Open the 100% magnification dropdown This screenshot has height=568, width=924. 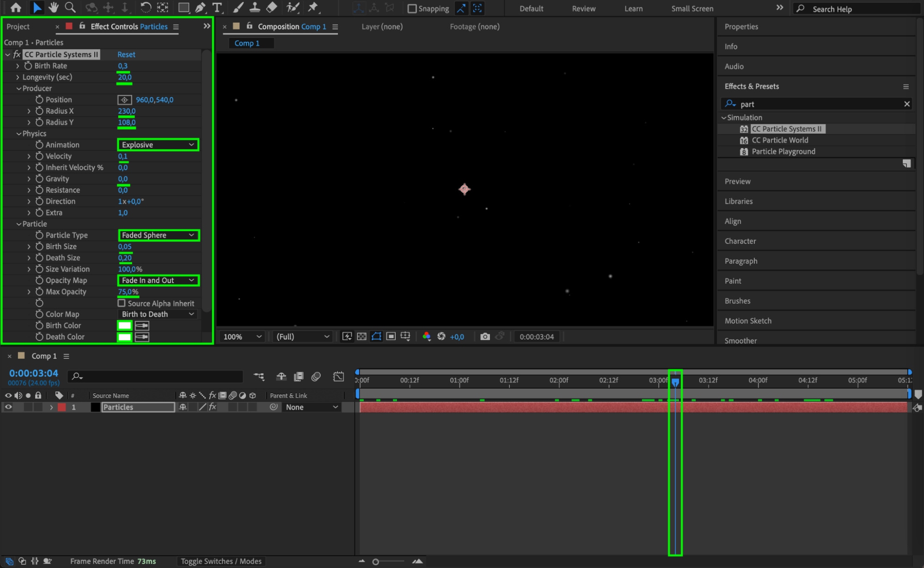point(242,337)
